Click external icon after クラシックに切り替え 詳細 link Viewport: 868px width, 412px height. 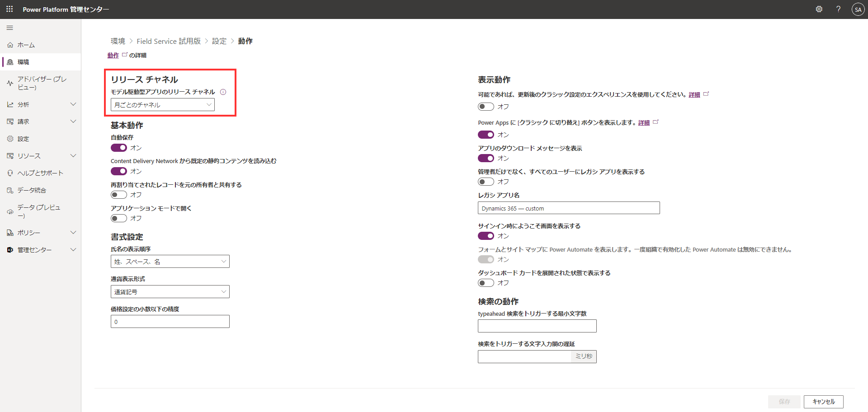pos(656,122)
